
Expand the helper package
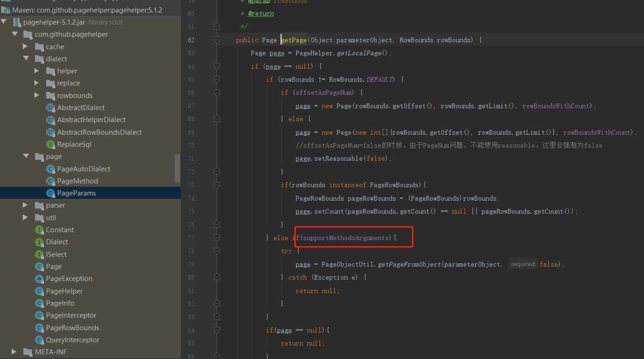37,71
